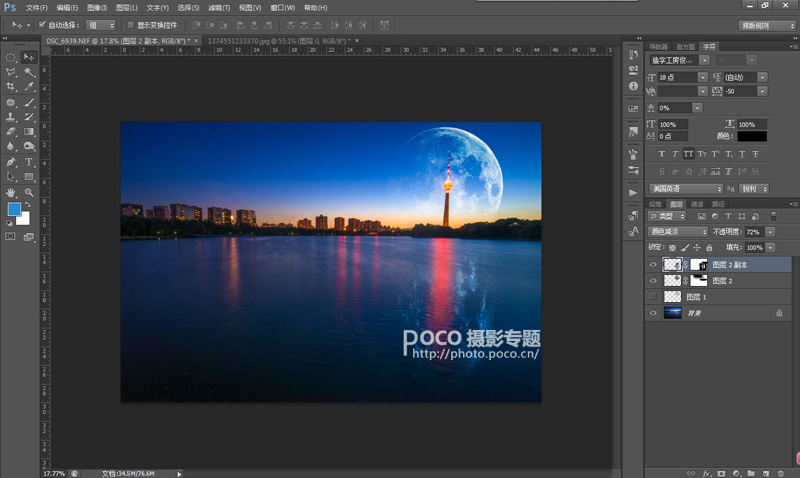
Task: Select the Healing Brush tool
Action: point(11,103)
